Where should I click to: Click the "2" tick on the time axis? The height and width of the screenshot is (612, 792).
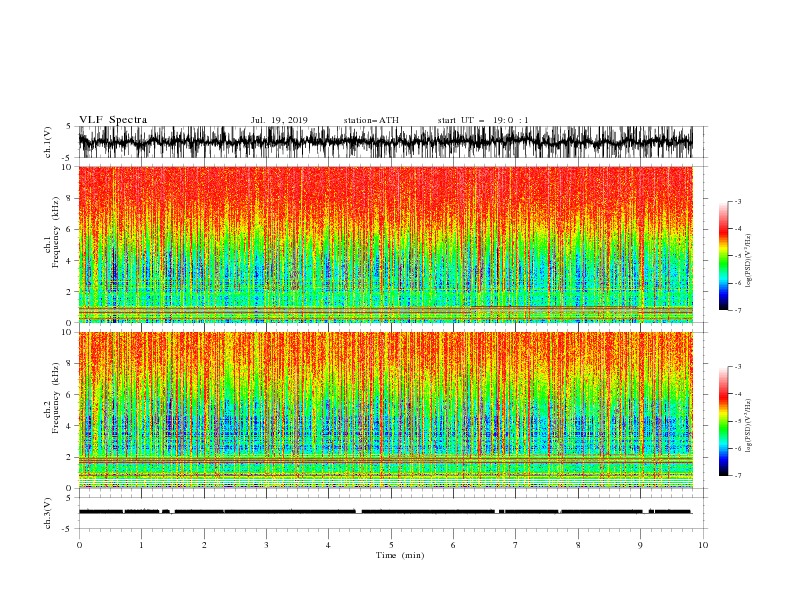(x=204, y=545)
